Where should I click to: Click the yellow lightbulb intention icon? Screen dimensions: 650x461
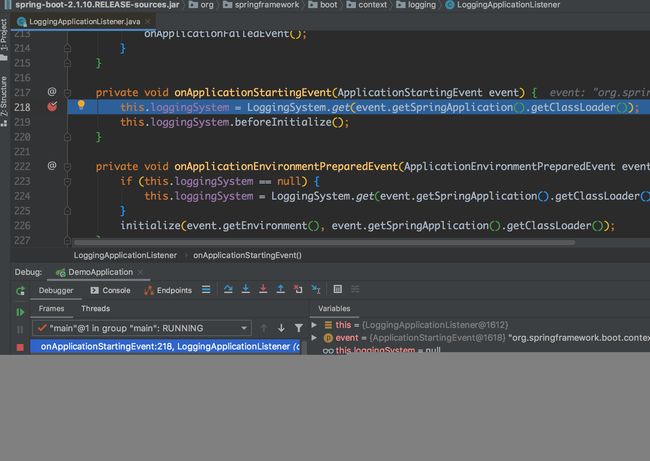tap(81, 105)
